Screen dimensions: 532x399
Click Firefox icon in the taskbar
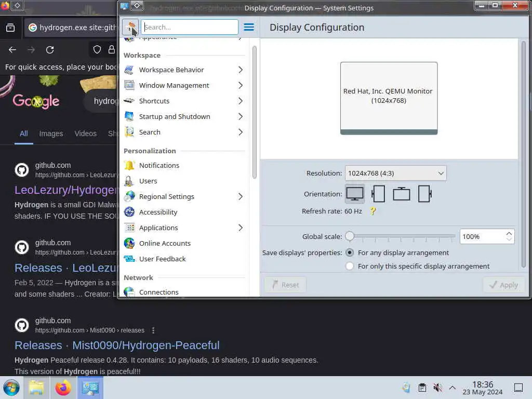coord(63,388)
